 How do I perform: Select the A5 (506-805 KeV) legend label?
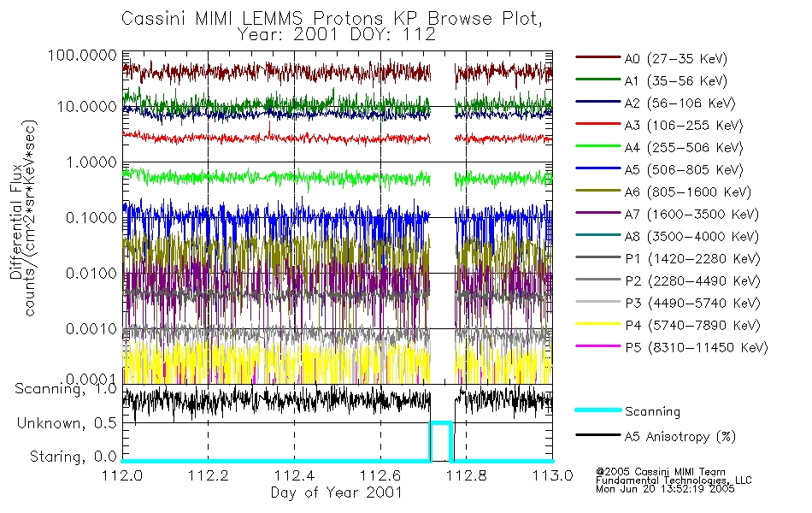coord(684,170)
